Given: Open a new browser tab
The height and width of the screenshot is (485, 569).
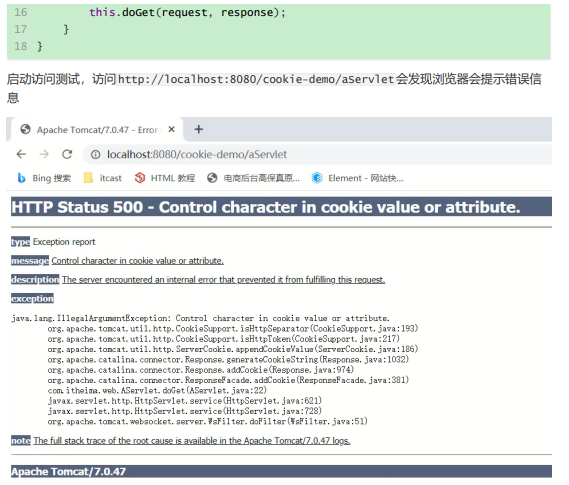Looking at the screenshot, I should coord(198,129).
